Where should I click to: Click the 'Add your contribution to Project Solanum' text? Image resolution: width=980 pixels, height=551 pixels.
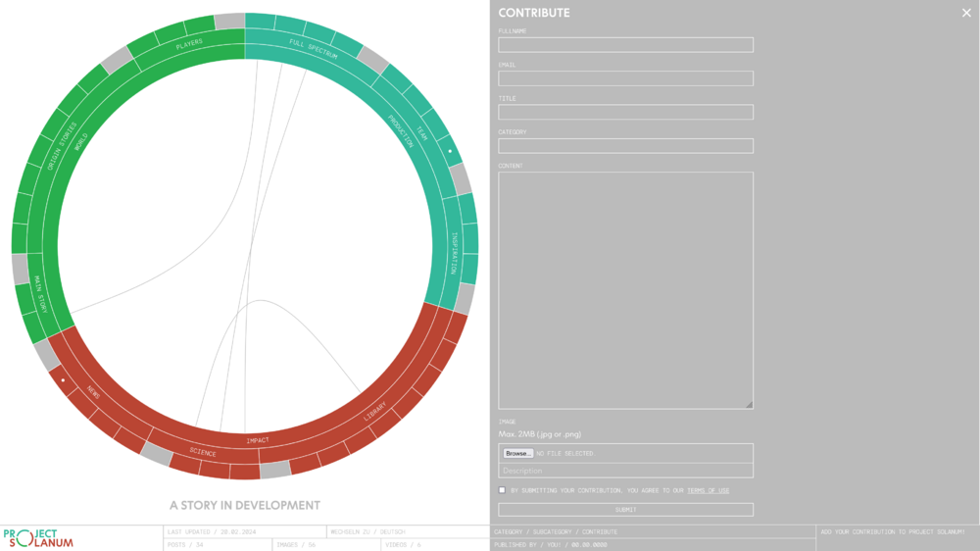click(x=893, y=531)
